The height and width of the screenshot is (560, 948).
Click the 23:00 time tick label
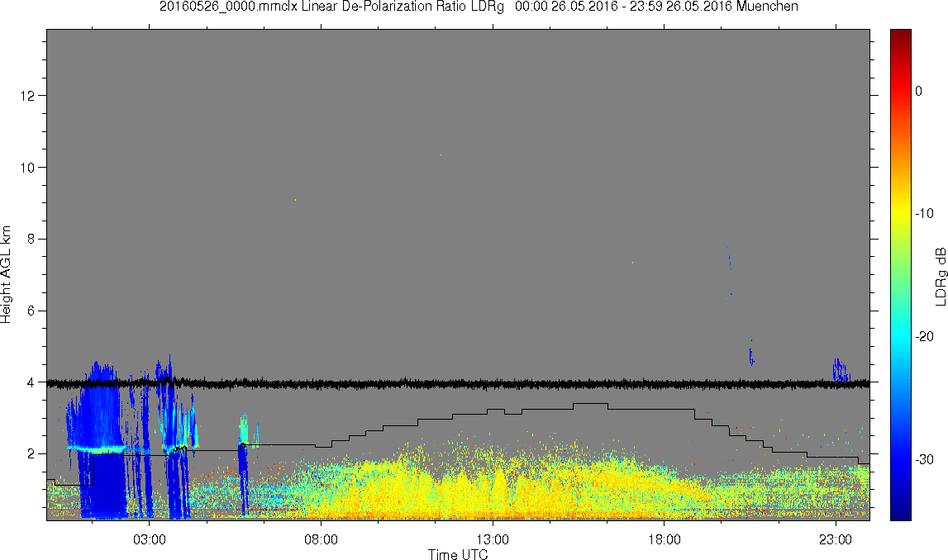pyautogui.click(x=836, y=539)
